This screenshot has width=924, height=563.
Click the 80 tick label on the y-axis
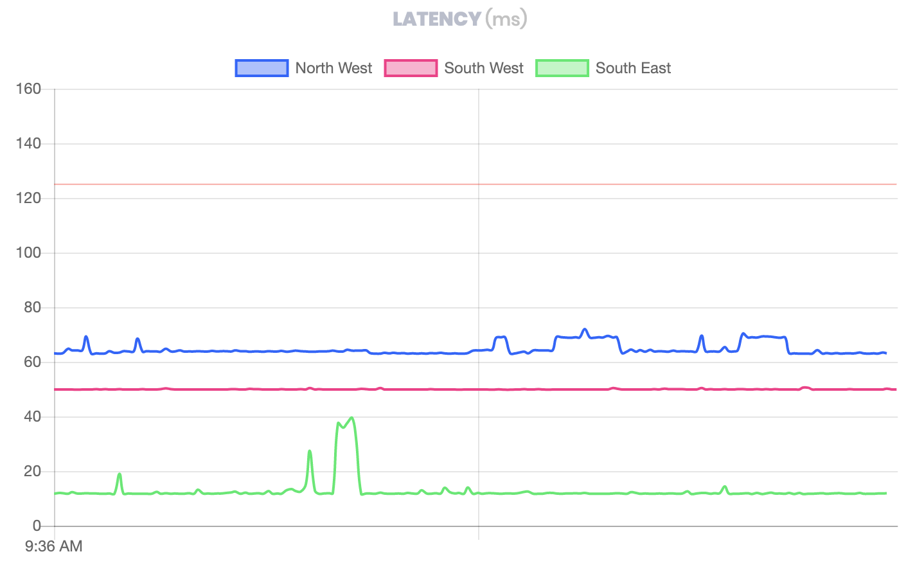32,308
